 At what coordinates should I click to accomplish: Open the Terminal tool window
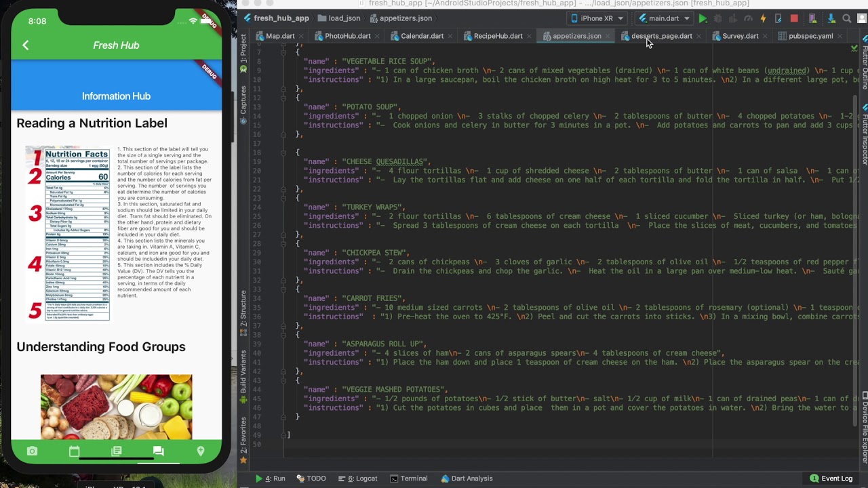click(408, 479)
